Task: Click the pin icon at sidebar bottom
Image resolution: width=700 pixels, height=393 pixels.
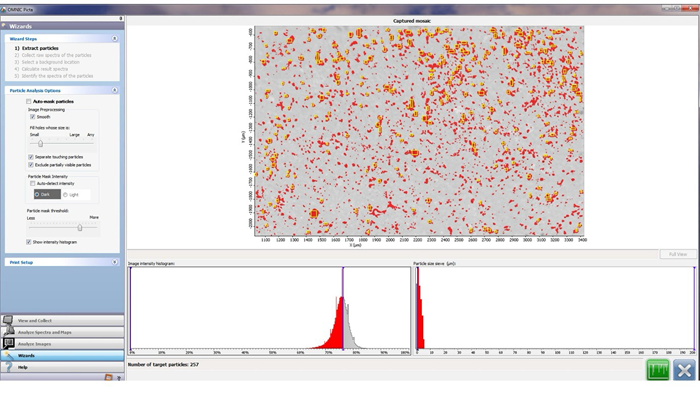Action: pos(119,378)
